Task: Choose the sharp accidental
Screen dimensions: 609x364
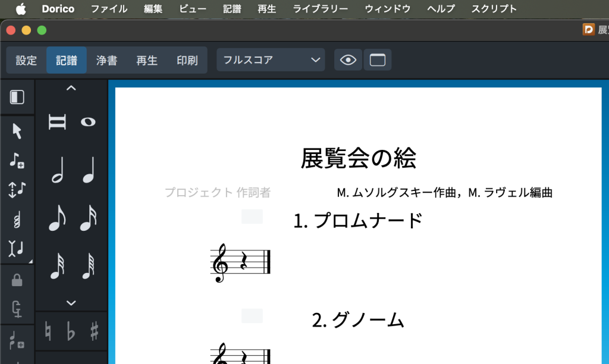Action: [x=94, y=332]
